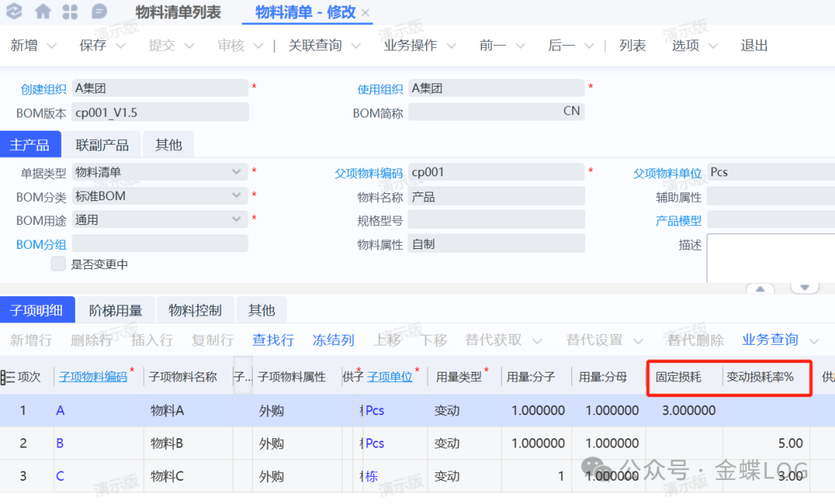The width and height of the screenshot is (835, 504).
Task: Click the expand down arrow below 描述
Action: (x=805, y=288)
